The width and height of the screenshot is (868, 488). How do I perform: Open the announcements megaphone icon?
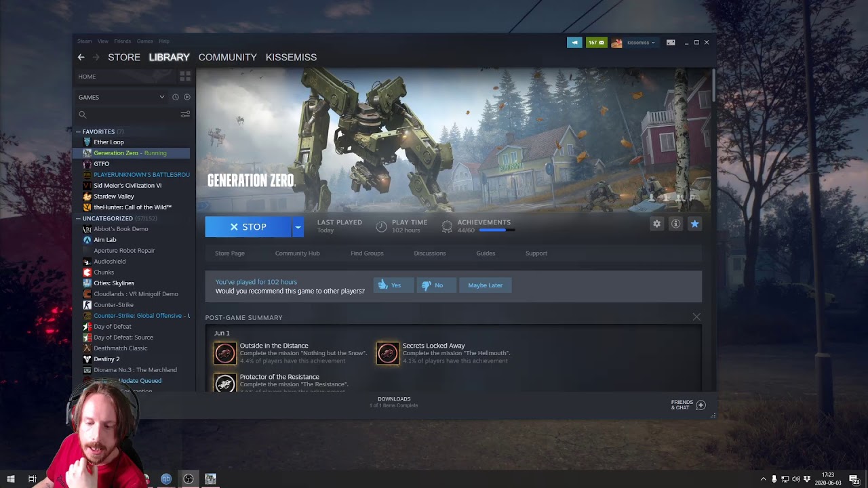point(574,42)
